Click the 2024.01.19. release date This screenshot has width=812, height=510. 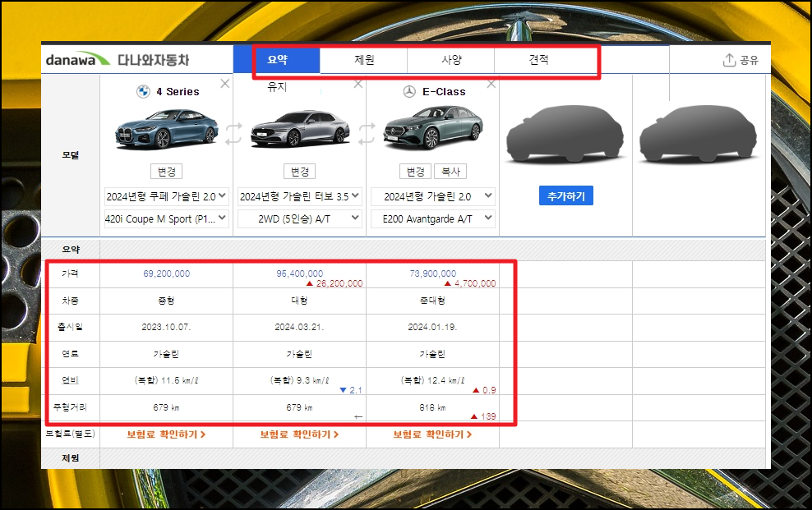coord(433,327)
